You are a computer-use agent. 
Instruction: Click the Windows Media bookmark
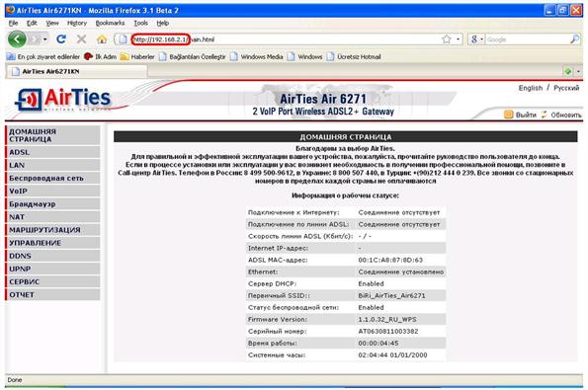(257, 56)
